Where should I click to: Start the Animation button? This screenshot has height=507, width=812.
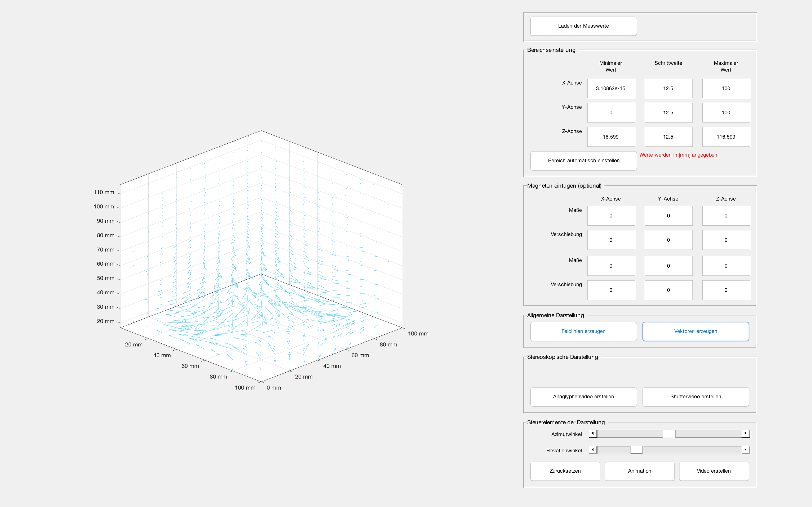pyautogui.click(x=639, y=471)
